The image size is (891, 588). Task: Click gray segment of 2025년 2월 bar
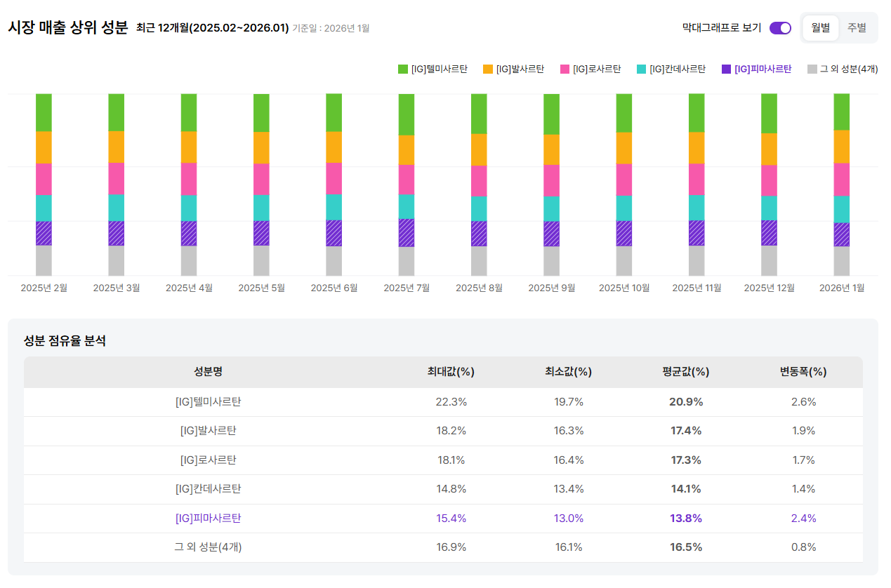44,260
